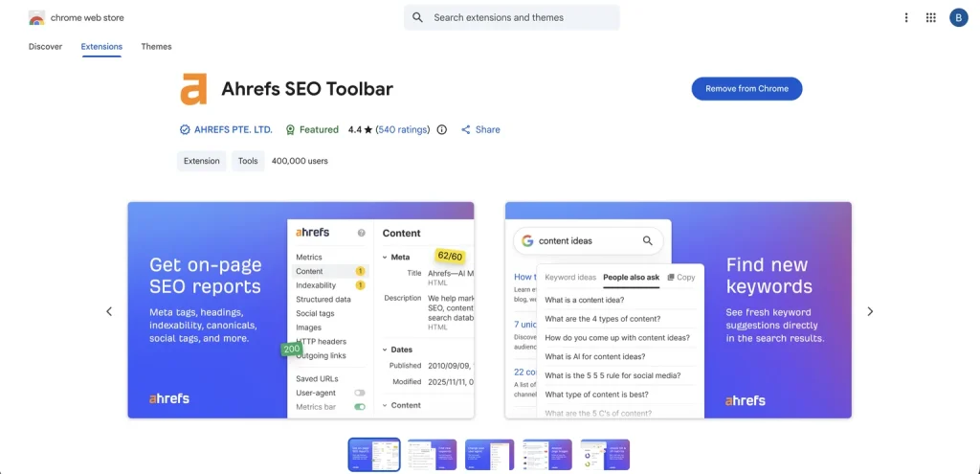Click the search magnifier icon
Screen dimensions: 980x474
(417, 17)
